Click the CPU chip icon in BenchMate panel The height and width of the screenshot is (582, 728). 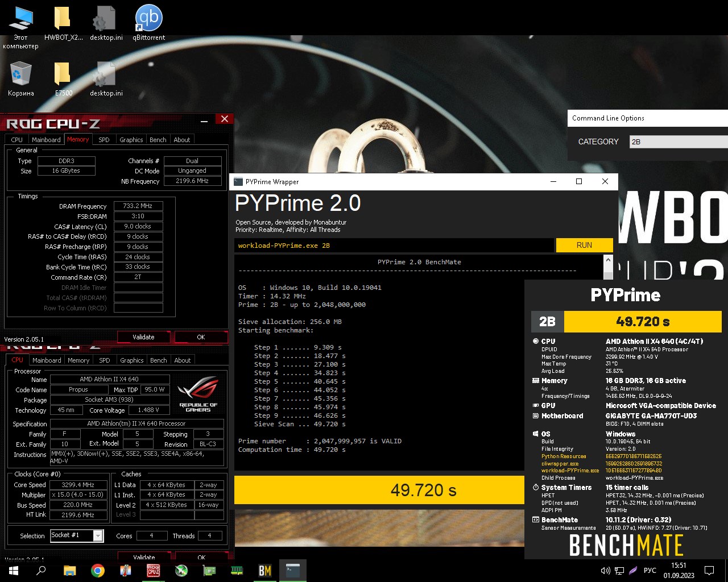tap(535, 342)
